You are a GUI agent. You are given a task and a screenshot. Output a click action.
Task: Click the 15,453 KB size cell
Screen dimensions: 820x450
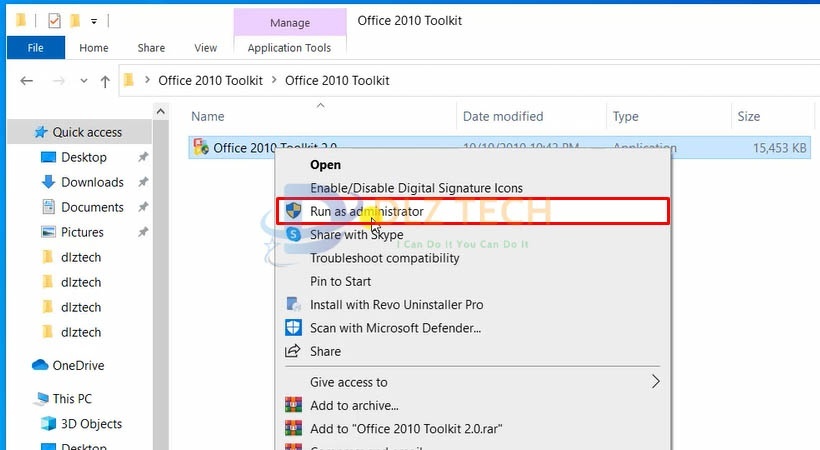[779, 148]
